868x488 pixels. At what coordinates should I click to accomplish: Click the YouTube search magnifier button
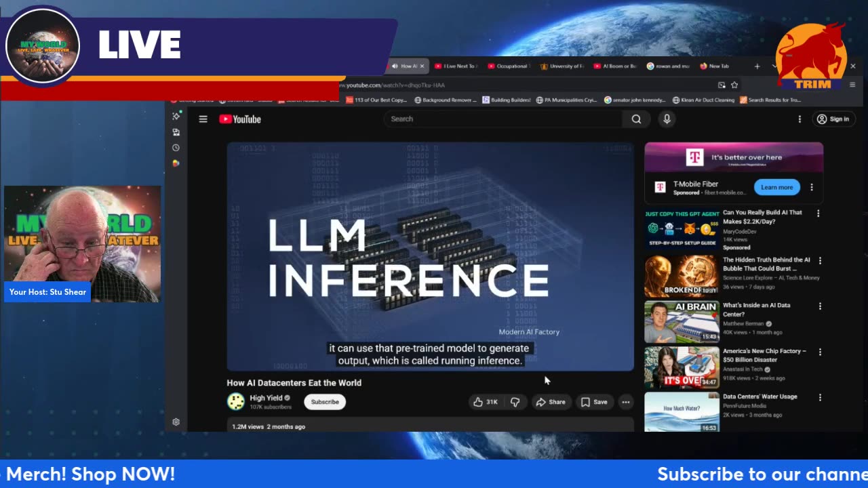(636, 119)
